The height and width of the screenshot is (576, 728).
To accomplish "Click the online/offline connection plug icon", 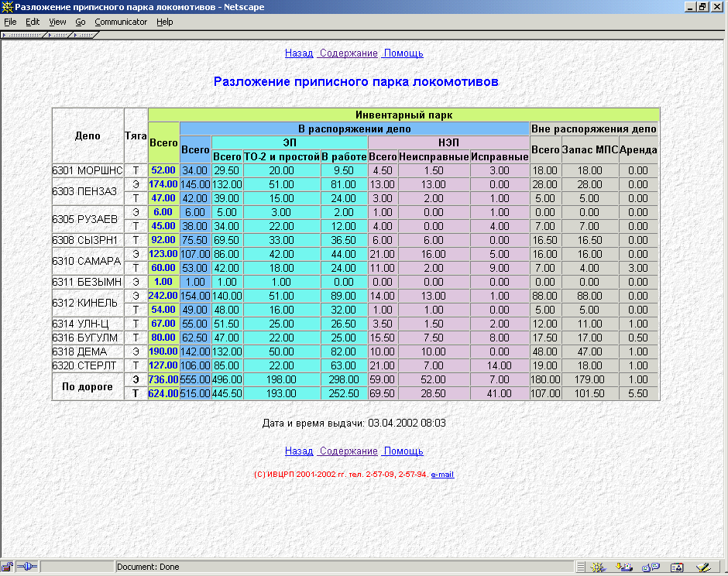I will (26, 567).
